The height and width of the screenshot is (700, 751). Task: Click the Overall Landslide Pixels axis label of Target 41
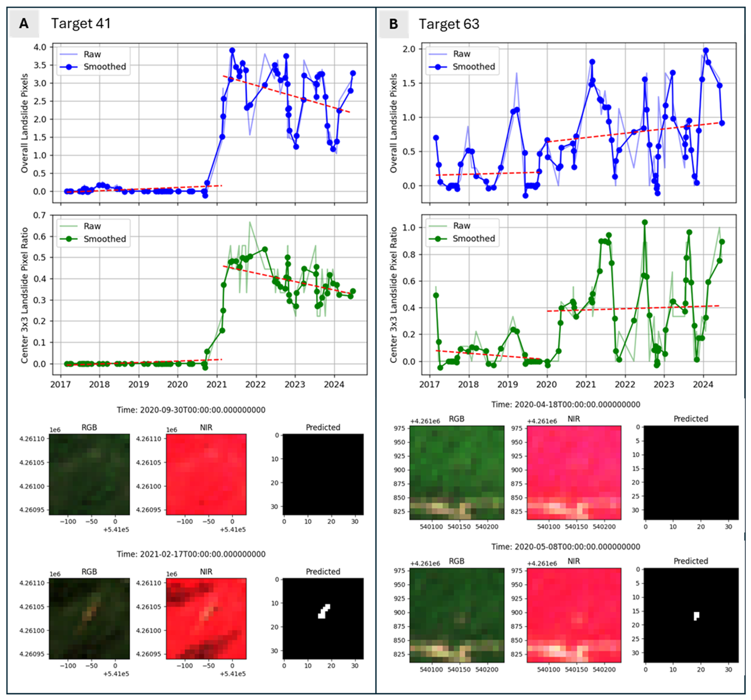25,123
